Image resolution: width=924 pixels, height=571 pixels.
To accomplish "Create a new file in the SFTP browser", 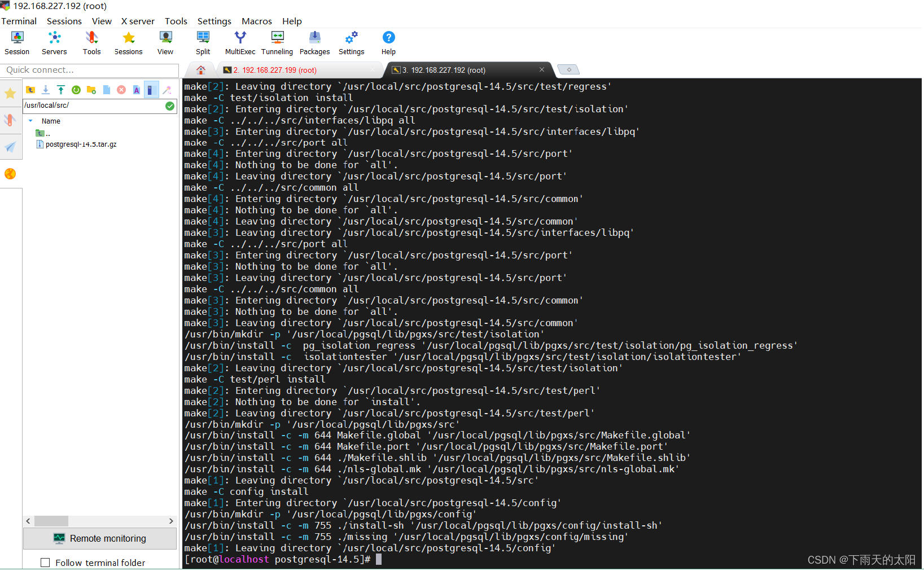I will pos(107,90).
